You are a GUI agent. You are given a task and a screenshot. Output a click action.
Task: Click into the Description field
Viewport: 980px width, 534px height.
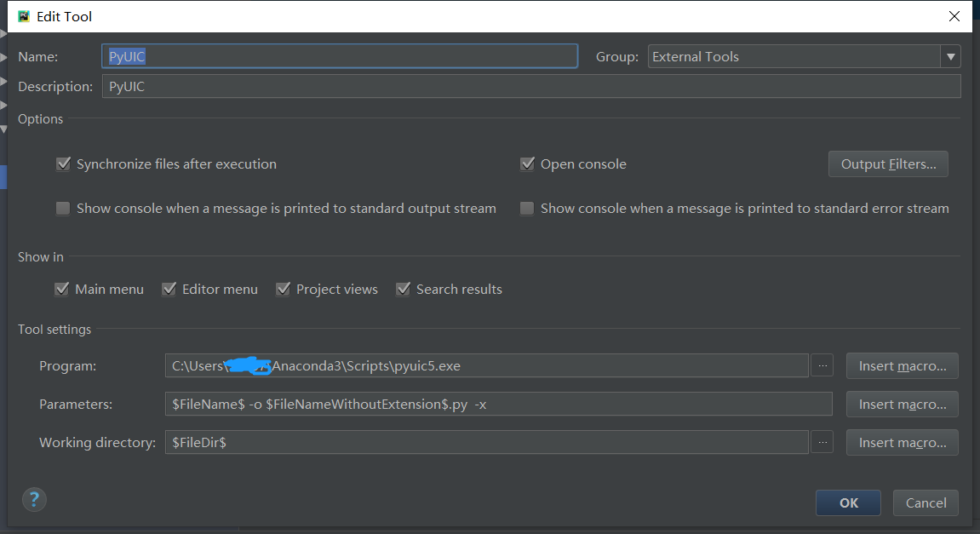coord(531,86)
